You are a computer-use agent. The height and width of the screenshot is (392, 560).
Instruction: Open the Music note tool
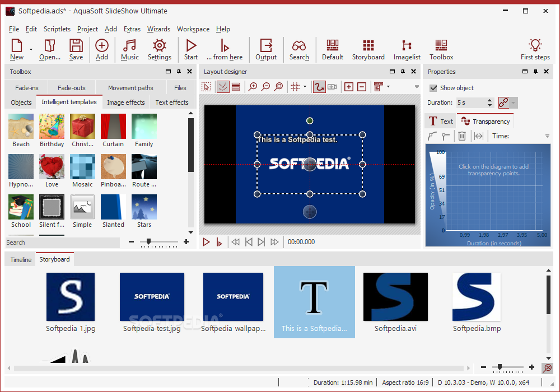(129, 46)
